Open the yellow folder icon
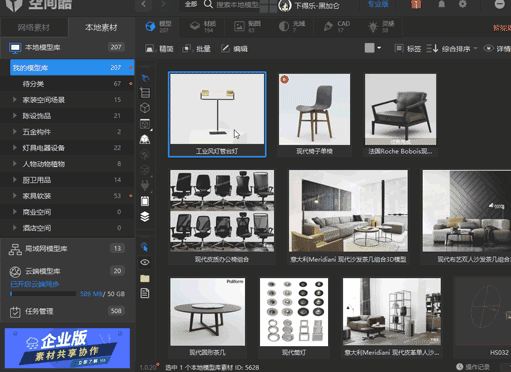Image resolution: width=511 pixels, height=372 pixels. [145, 278]
